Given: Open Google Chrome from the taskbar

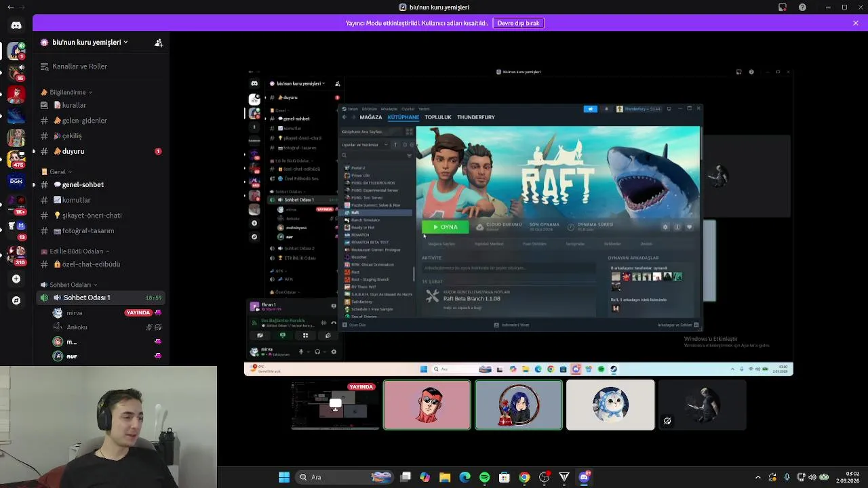Looking at the screenshot, I should click(x=524, y=477).
